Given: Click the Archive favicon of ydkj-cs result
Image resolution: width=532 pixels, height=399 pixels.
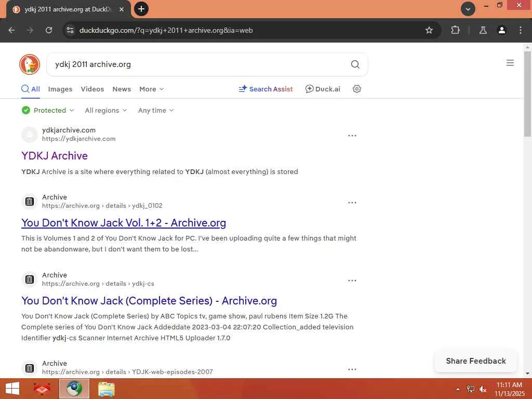Looking at the screenshot, I should tap(30, 280).
